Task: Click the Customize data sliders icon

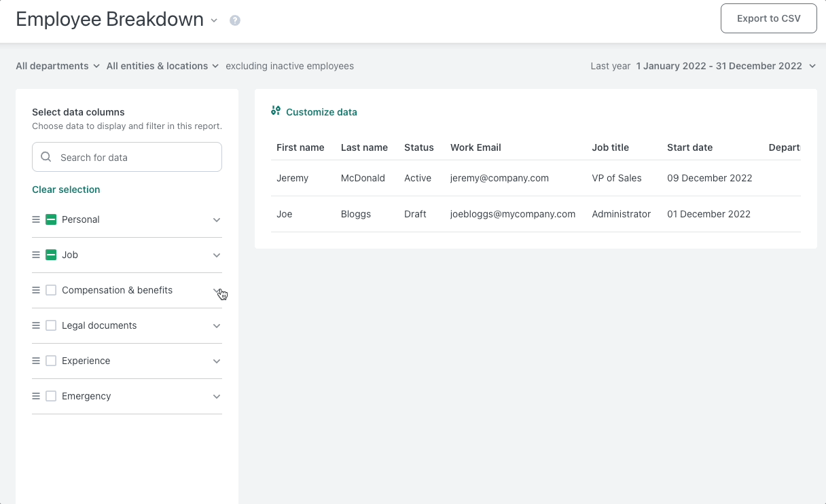Action: click(x=276, y=111)
